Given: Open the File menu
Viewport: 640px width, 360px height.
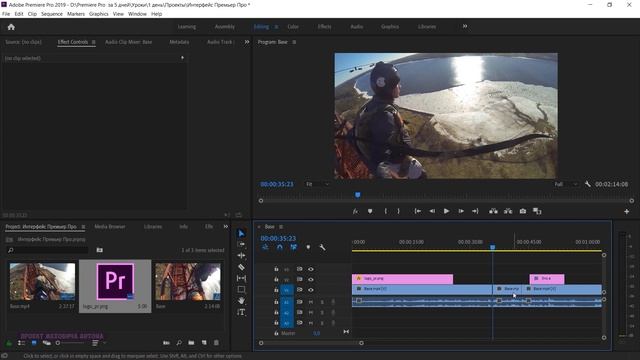Looking at the screenshot, I should [x=6, y=14].
